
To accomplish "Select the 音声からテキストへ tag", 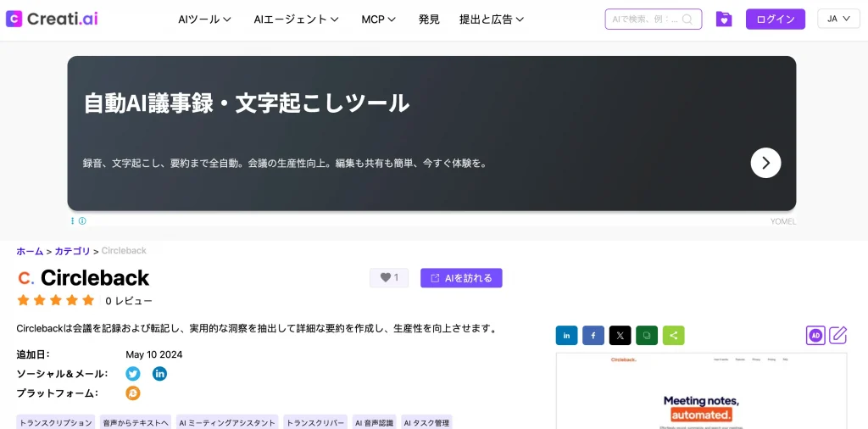I will [x=136, y=422].
